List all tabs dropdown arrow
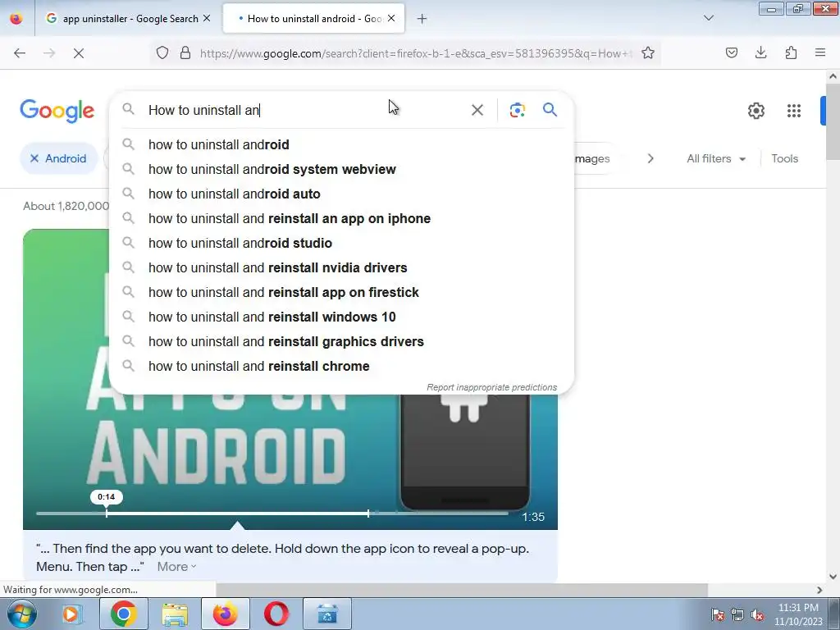 [x=709, y=18]
